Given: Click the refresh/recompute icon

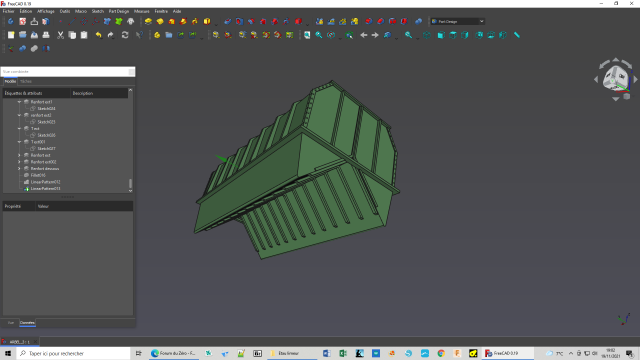Looking at the screenshot, I should coord(125,35).
